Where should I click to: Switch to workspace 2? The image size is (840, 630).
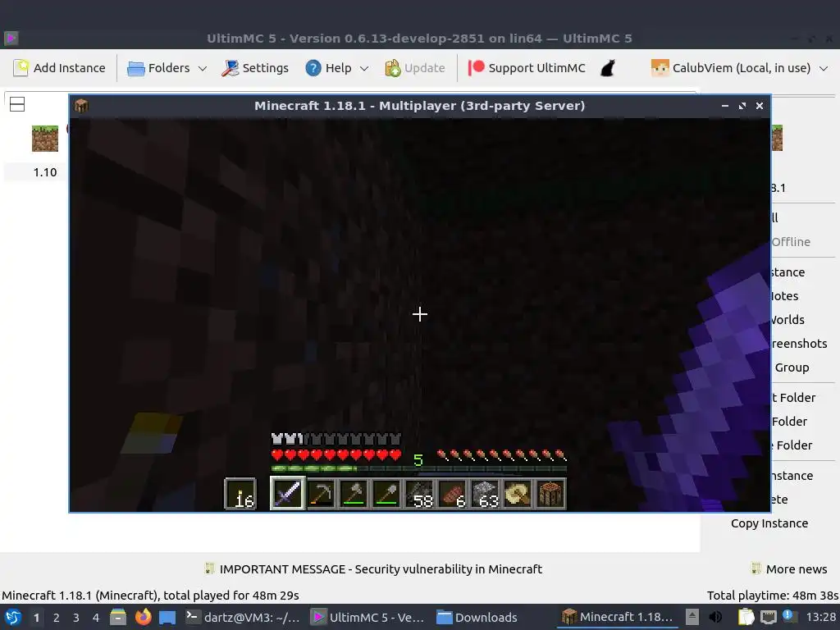pos(57,618)
